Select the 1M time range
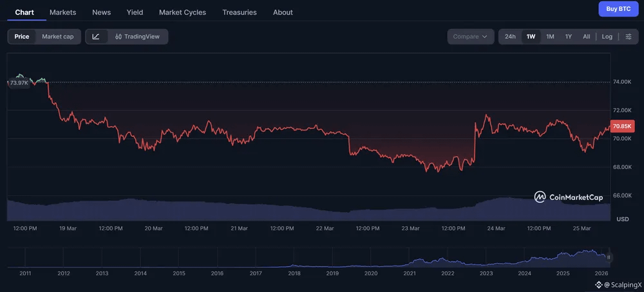This screenshot has height=292, width=644. (x=550, y=37)
